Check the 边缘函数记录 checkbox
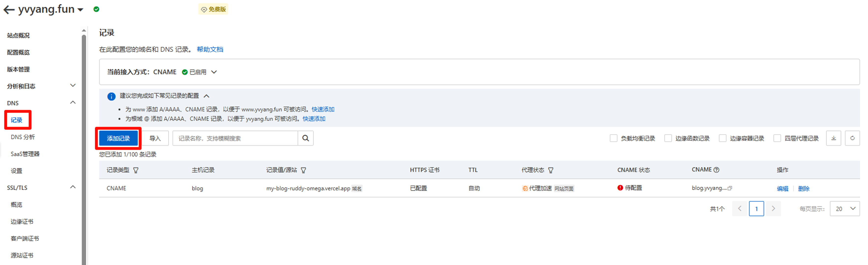Image resolution: width=868 pixels, height=265 pixels. tap(668, 138)
